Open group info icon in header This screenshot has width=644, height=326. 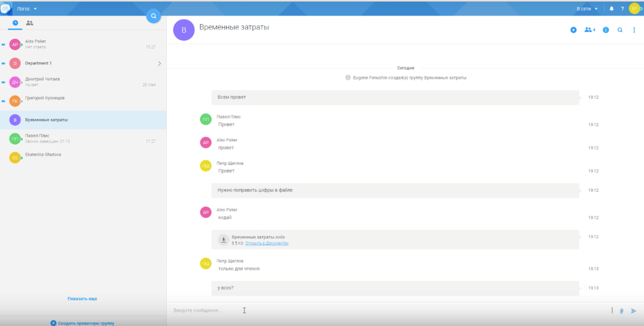pos(606,30)
